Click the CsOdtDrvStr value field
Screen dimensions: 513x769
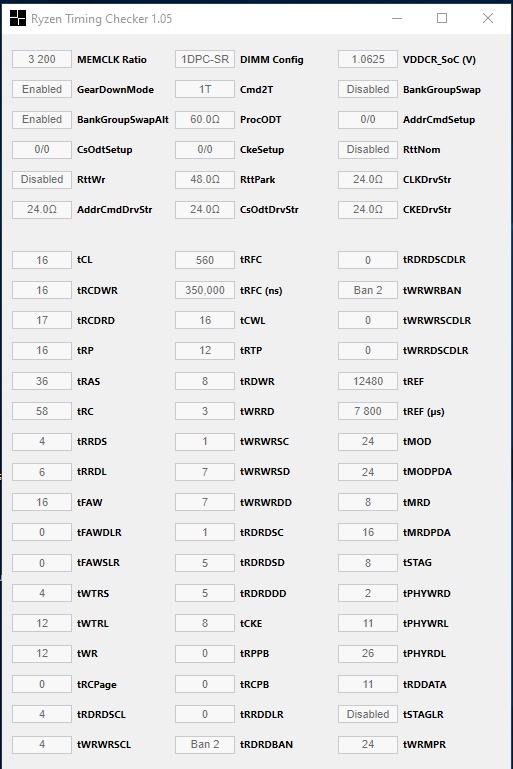click(x=205, y=209)
